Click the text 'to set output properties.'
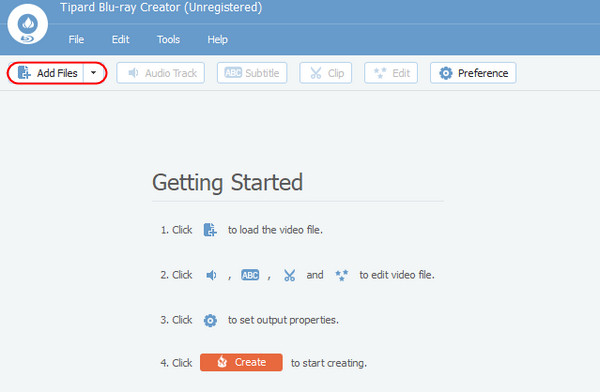 pos(283,320)
